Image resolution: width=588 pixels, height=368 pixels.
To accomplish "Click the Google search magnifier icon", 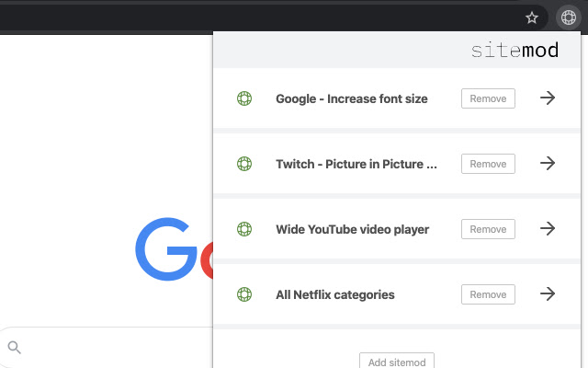I will tap(14, 347).
